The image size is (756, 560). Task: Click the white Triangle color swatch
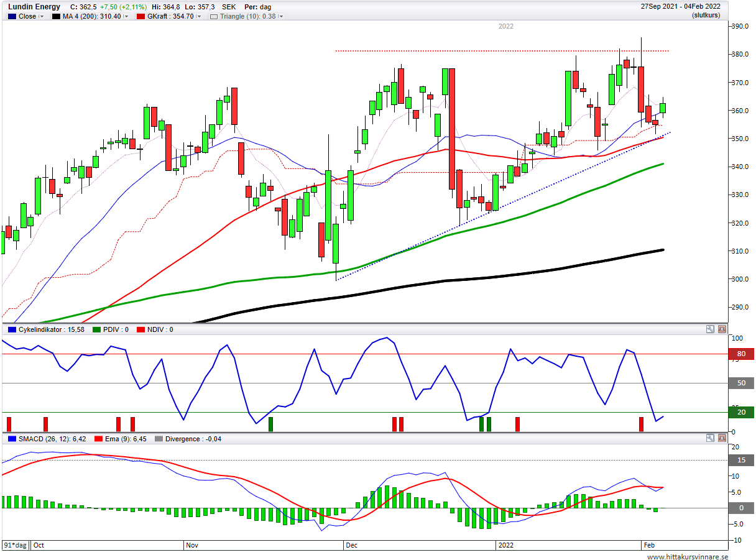click(214, 17)
